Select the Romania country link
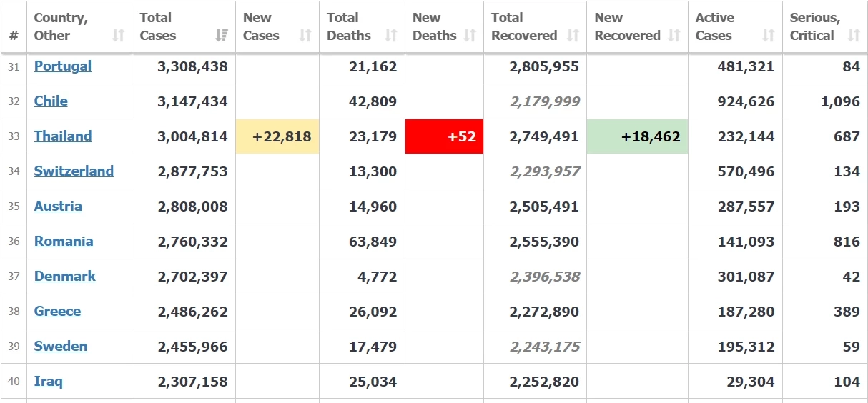The width and height of the screenshot is (868, 403). (64, 242)
